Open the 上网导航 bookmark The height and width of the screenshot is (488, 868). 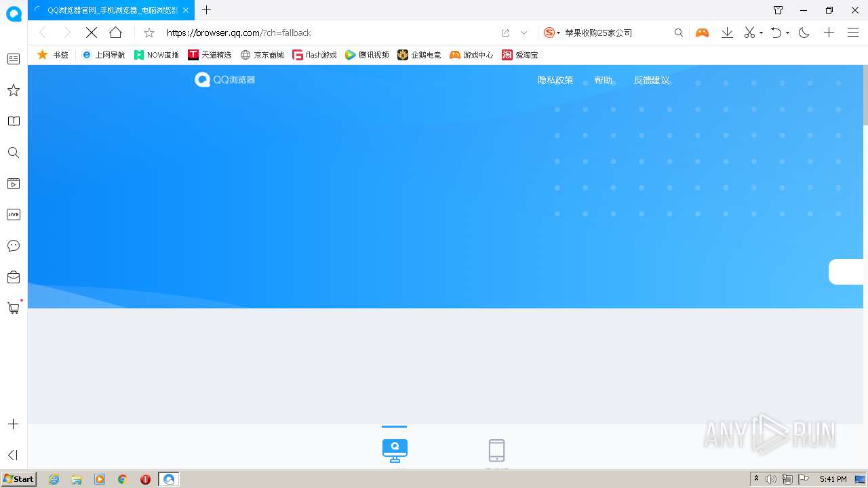point(103,55)
